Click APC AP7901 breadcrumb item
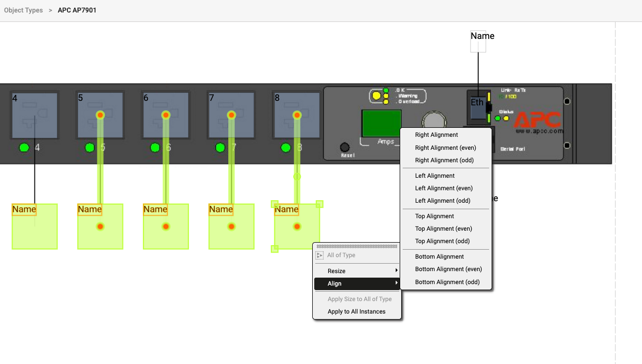This screenshot has height=364, width=642. (77, 10)
